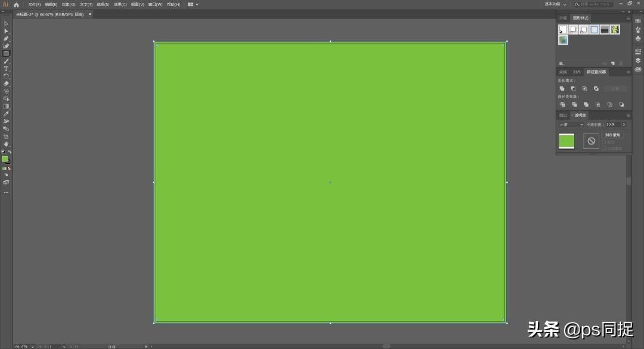Screen dimensions: 644x349
Task: Click the 制作蒙版 button
Action: (613, 135)
